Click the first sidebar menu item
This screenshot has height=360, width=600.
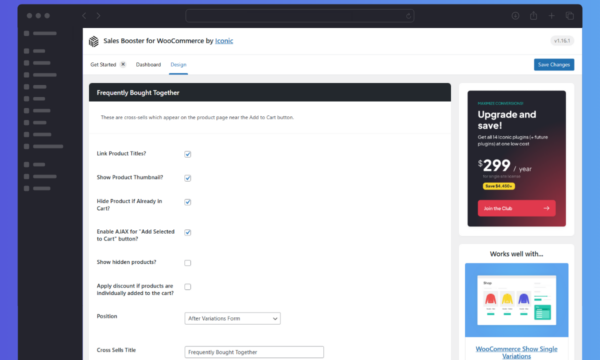point(40,33)
